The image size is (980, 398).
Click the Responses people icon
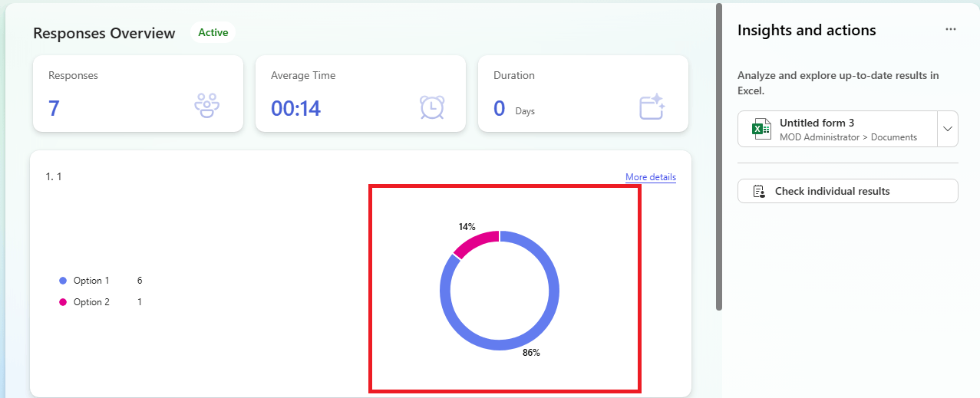click(207, 106)
